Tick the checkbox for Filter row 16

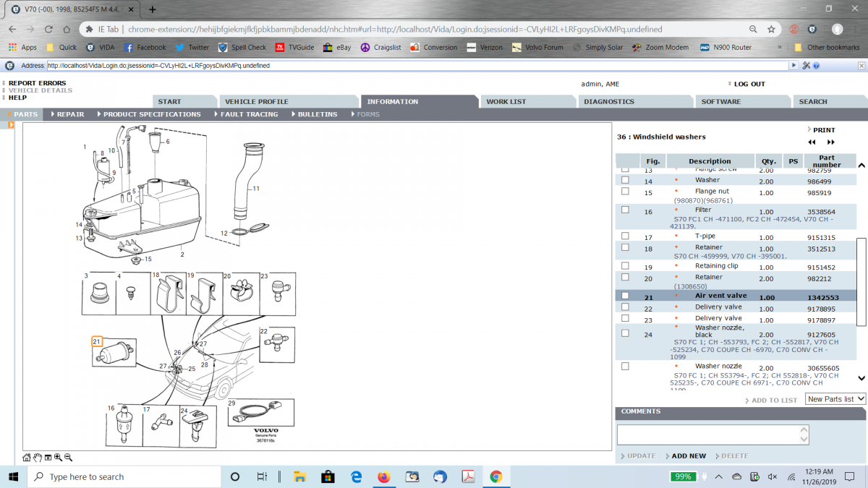(625, 210)
